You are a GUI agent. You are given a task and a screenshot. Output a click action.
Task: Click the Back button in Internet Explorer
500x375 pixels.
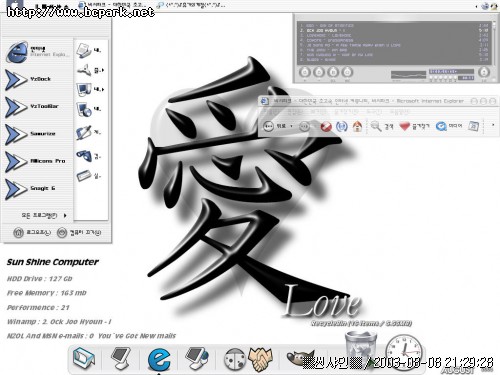coord(275,126)
